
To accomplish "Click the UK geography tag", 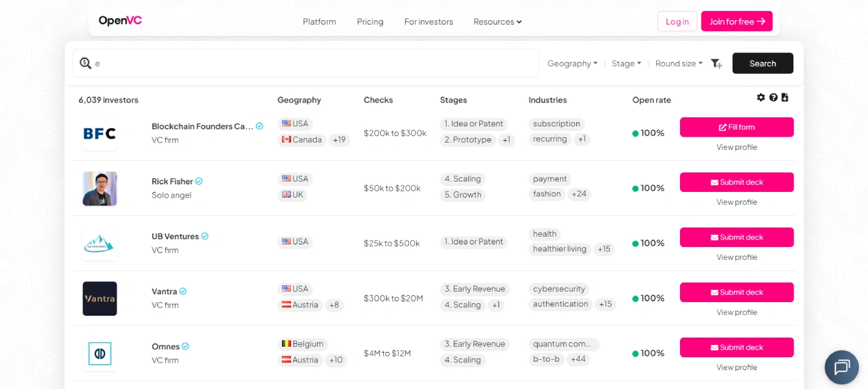I will 292,195.
